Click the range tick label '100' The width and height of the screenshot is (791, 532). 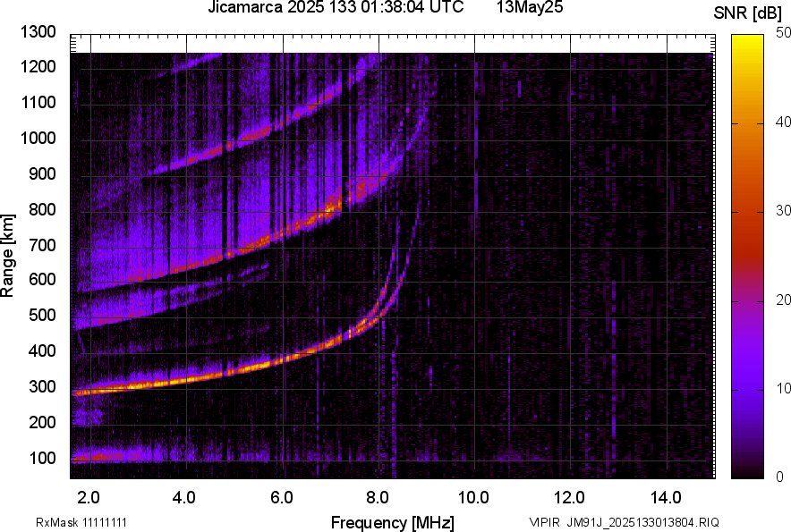tap(42, 458)
